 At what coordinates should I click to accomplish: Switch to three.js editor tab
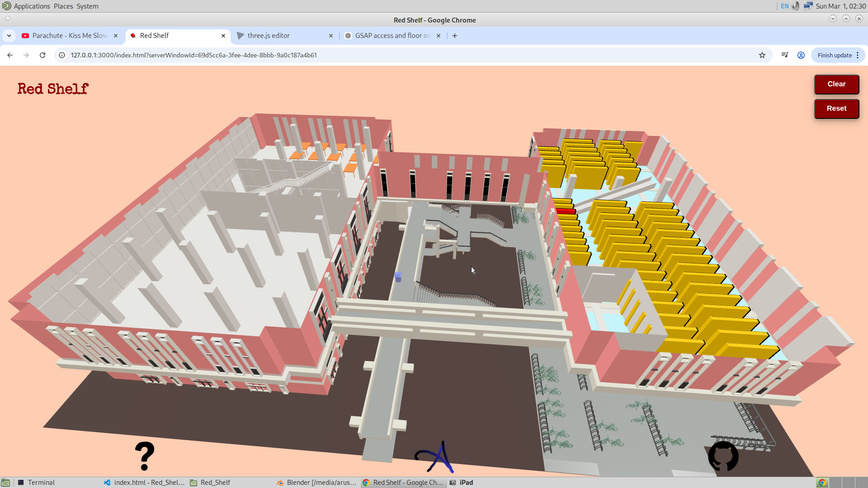point(269,36)
